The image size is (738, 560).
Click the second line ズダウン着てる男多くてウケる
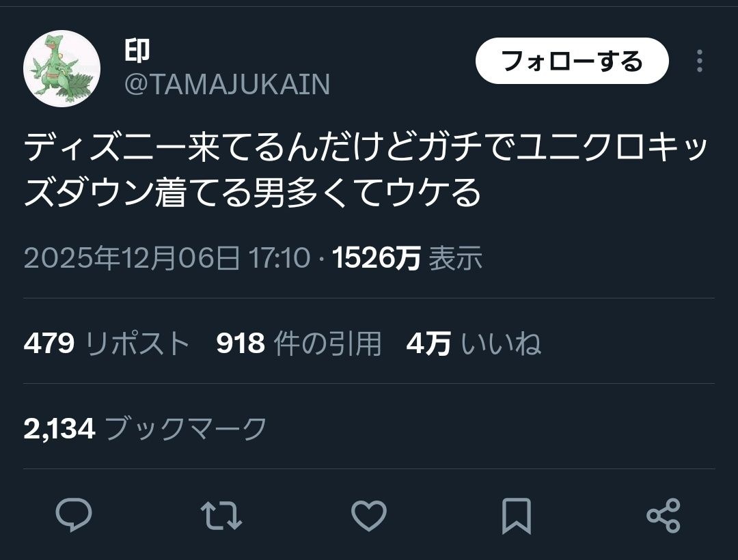click(x=251, y=193)
